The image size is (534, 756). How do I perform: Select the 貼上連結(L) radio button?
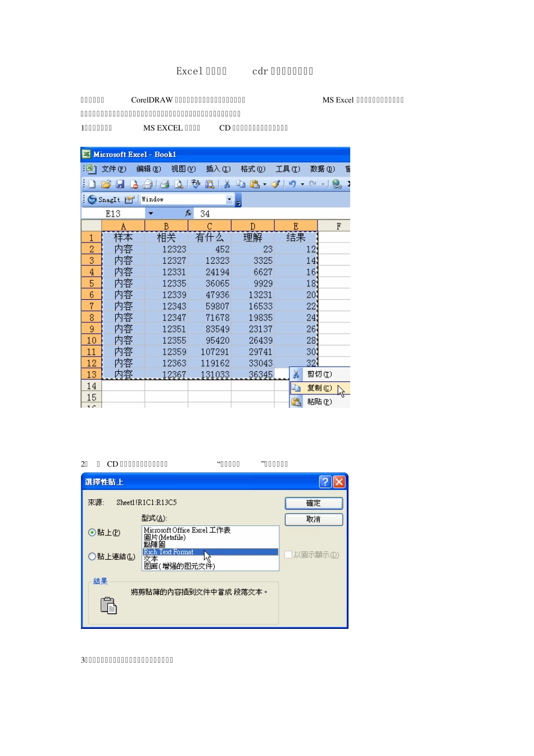[92, 556]
